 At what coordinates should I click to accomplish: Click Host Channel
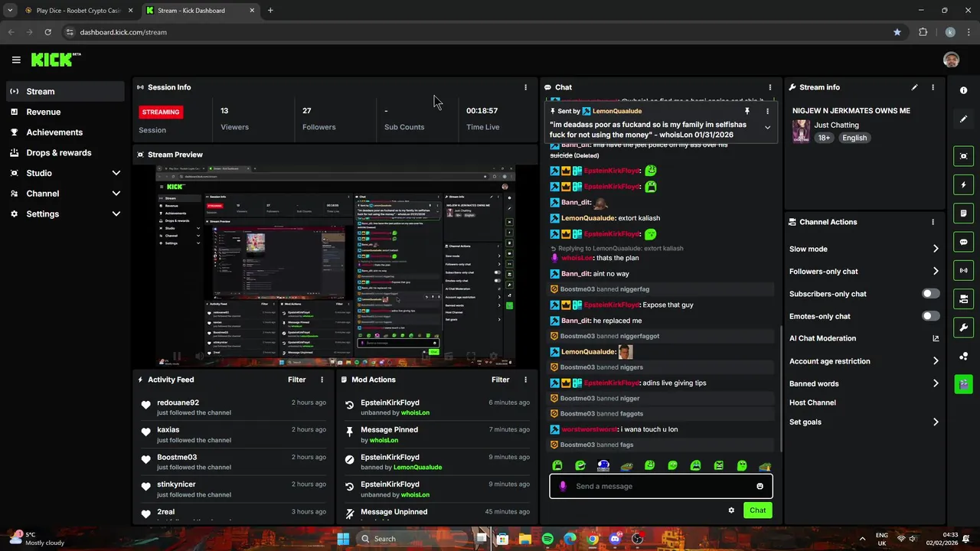[812, 403]
